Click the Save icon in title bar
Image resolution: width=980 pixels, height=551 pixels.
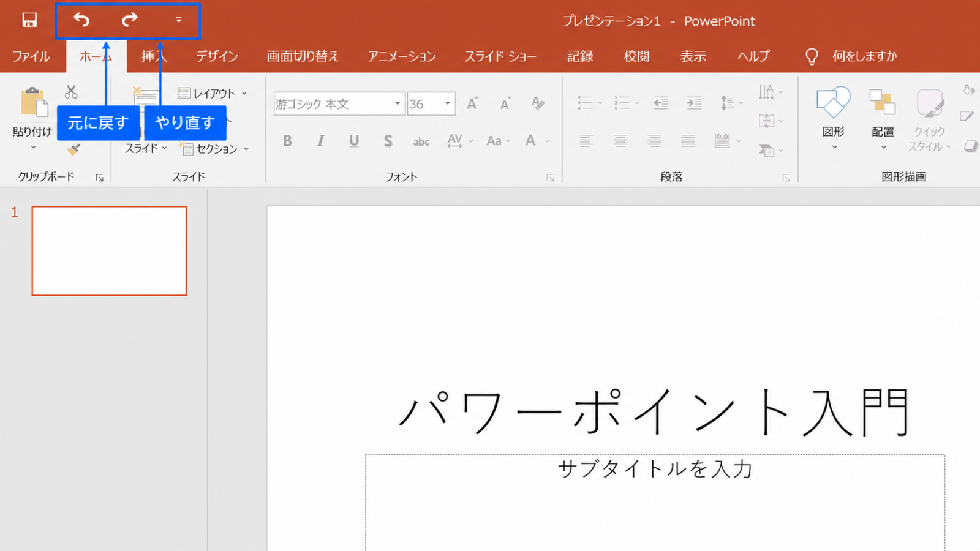29,20
